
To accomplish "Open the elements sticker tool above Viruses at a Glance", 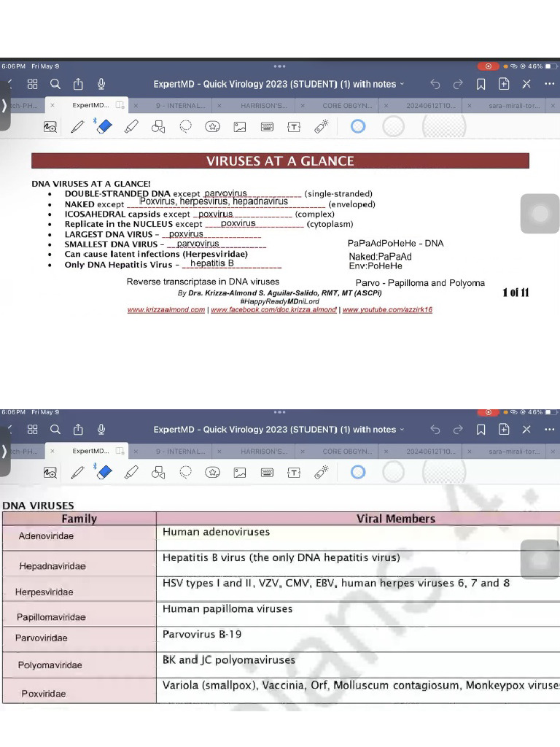I will 212,127.
